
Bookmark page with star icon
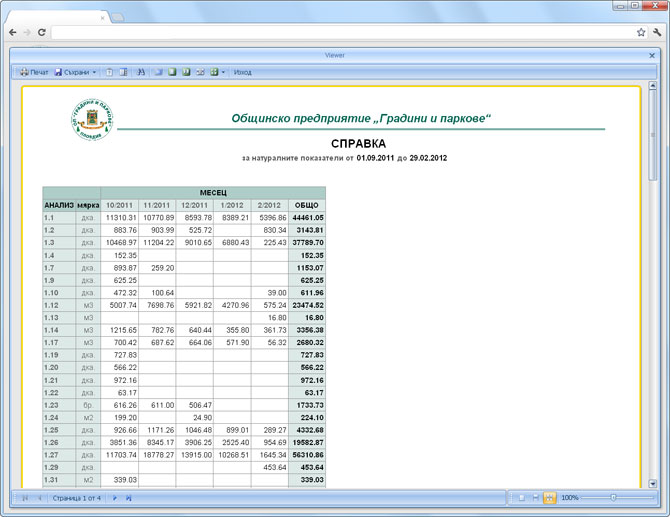pos(641,32)
